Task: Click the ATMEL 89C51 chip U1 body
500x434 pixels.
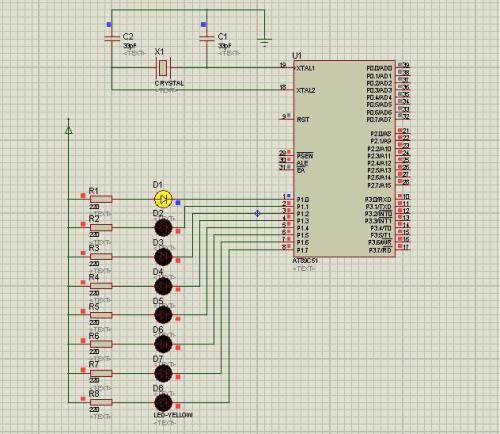Action: tap(344, 159)
